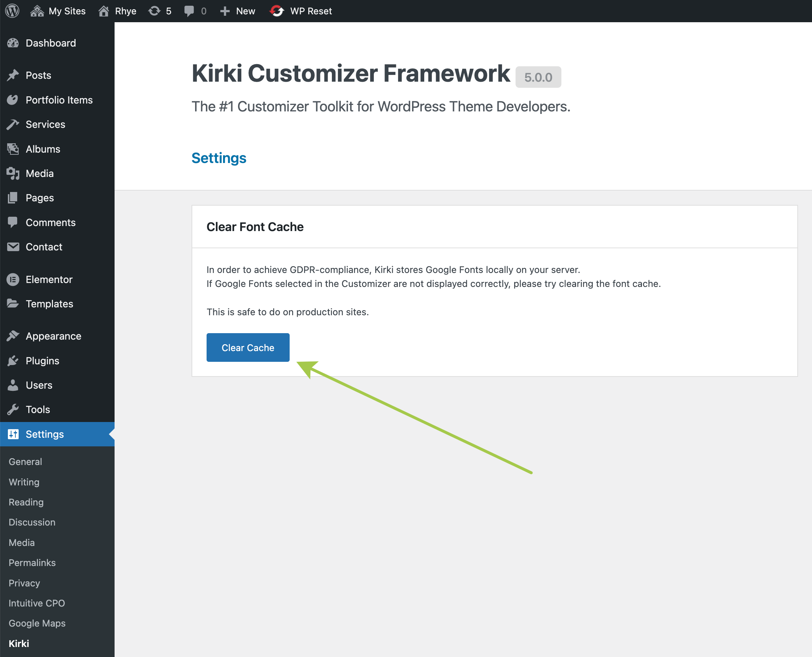This screenshot has width=812, height=657.
Task: Open WP Reset from admin bar
Action: (x=301, y=11)
